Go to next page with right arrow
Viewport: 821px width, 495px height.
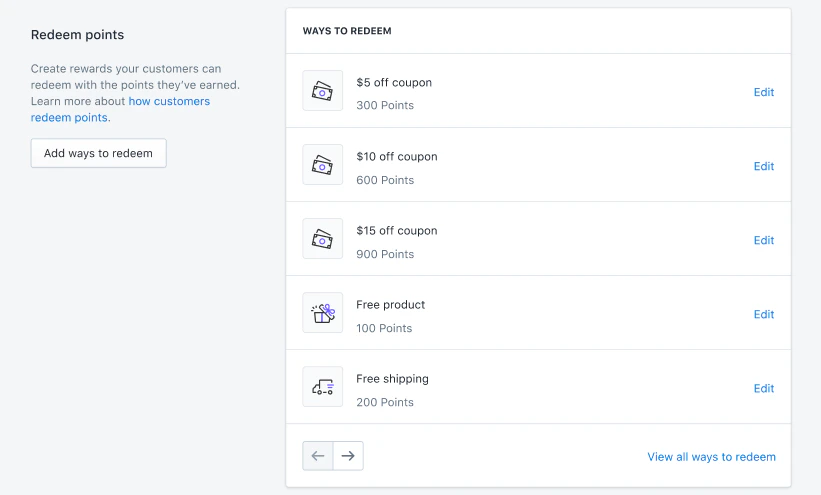tap(348, 456)
